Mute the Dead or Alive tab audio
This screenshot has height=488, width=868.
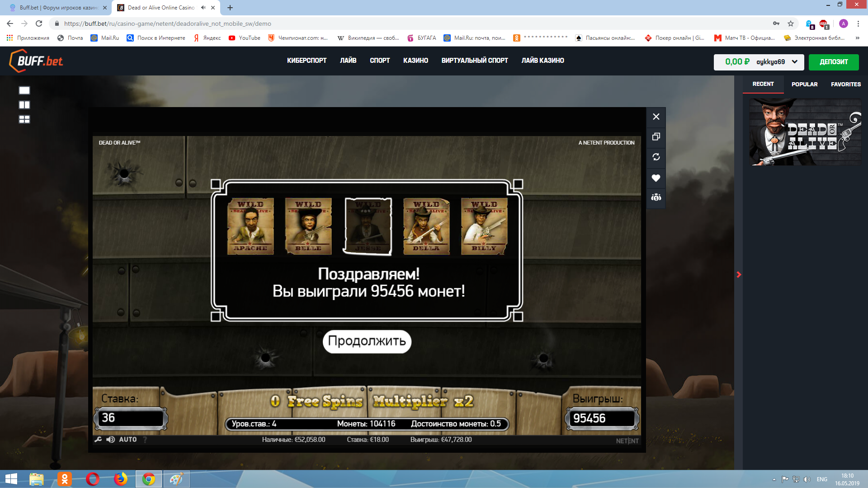(x=203, y=8)
